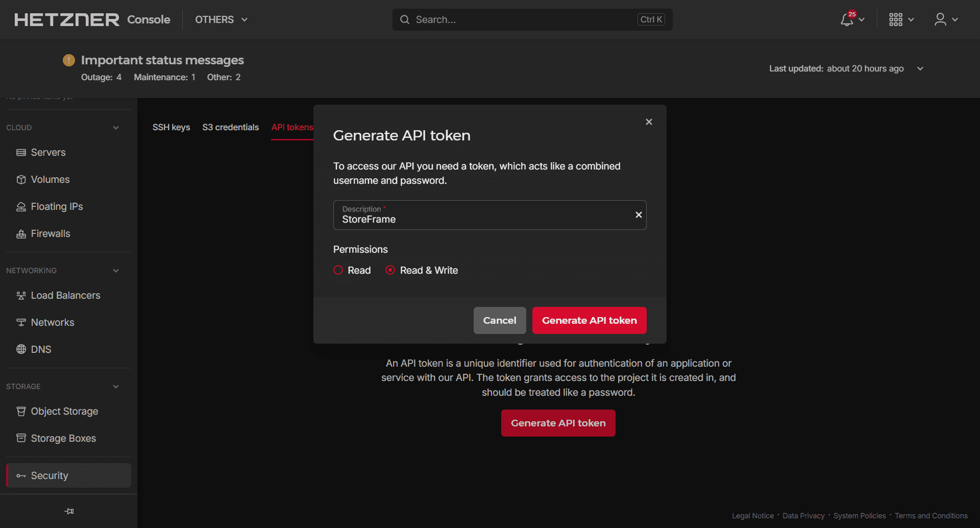Click Cancel in the dialog
The width and height of the screenshot is (980, 528).
(x=500, y=320)
